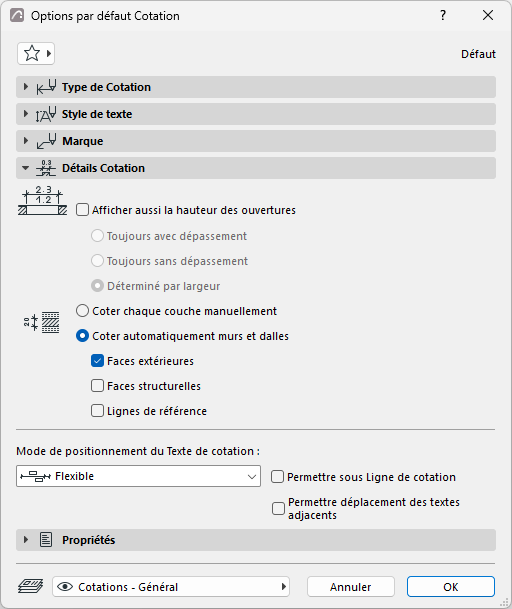Open the Favorites star button
This screenshot has height=609, width=512.
click(x=36, y=54)
